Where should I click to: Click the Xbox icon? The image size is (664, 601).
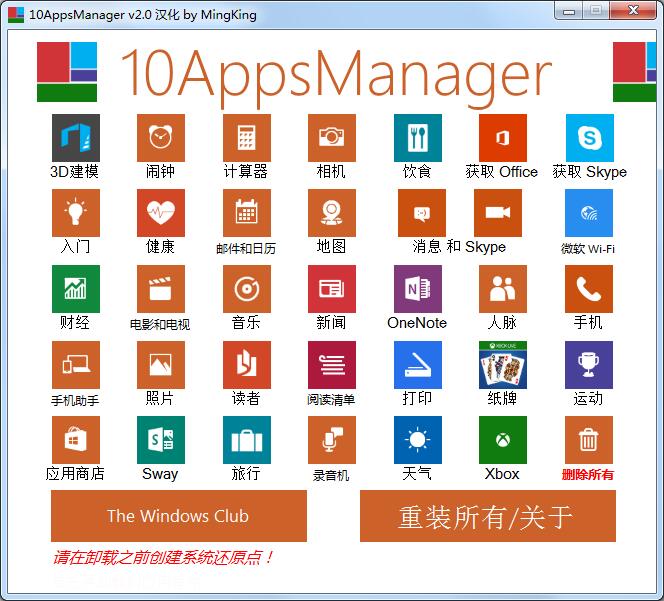tap(503, 440)
